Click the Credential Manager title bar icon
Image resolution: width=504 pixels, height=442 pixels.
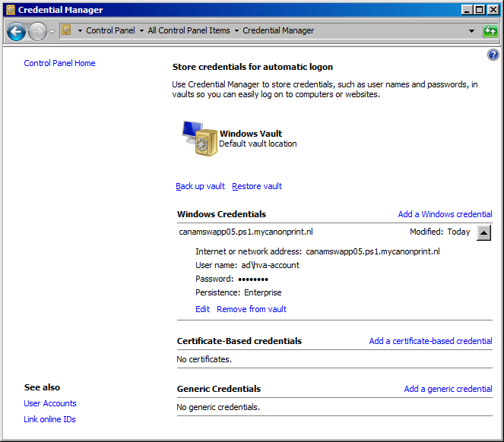coord(10,10)
